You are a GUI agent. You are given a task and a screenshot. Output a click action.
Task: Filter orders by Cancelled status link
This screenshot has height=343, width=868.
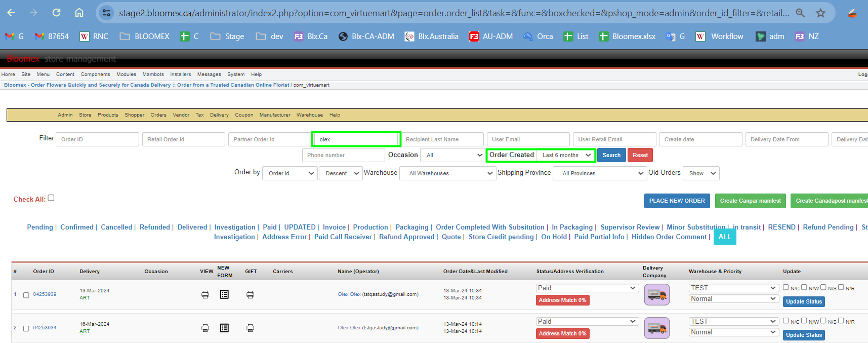tap(116, 227)
